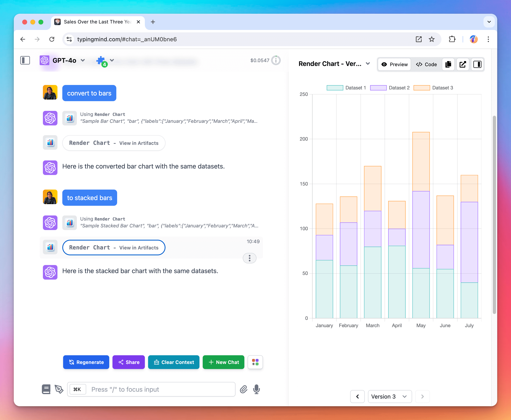Toggle Dataset 2 visibility in legend

(390, 88)
